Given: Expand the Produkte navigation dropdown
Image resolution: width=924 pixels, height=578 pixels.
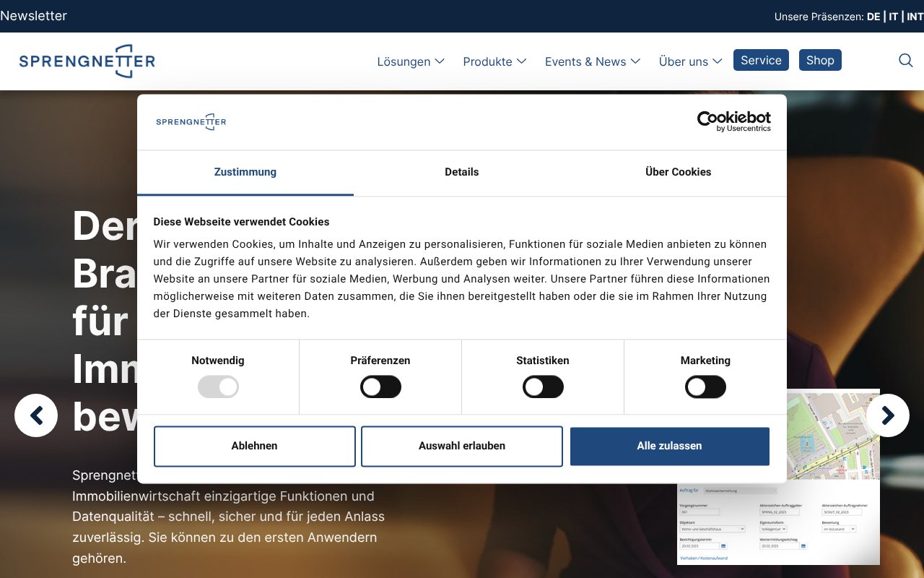Looking at the screenshot, I should pyautogui.click(x=494, y=61).
